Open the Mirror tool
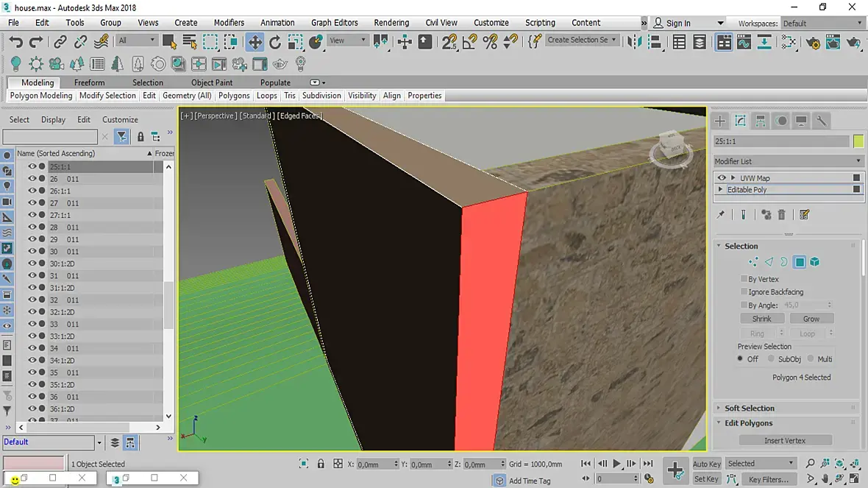Image resolution: width=868 pixels, height=488 pixels. pyautogui.click(x=634, y=42)
